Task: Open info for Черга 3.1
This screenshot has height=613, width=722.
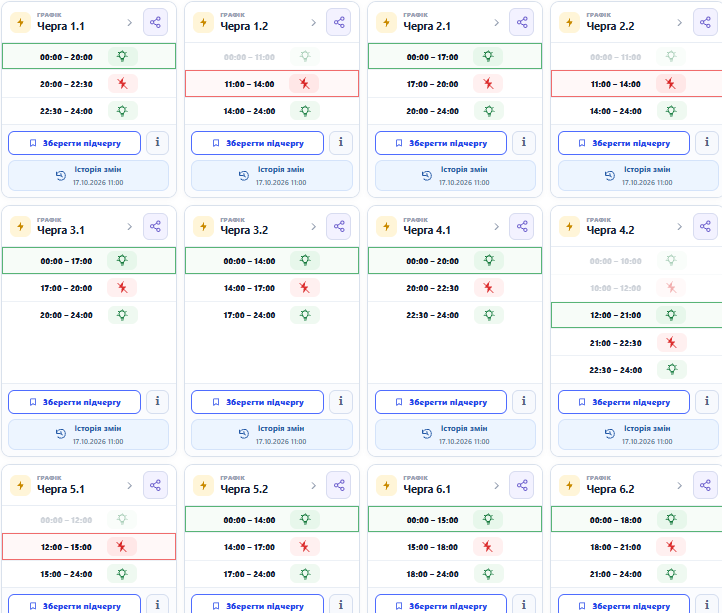Action: [x=157, y=402]
